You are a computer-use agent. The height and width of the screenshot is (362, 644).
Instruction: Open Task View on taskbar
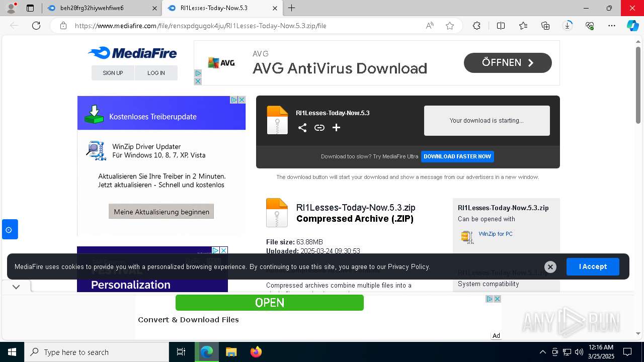point(181,352)
